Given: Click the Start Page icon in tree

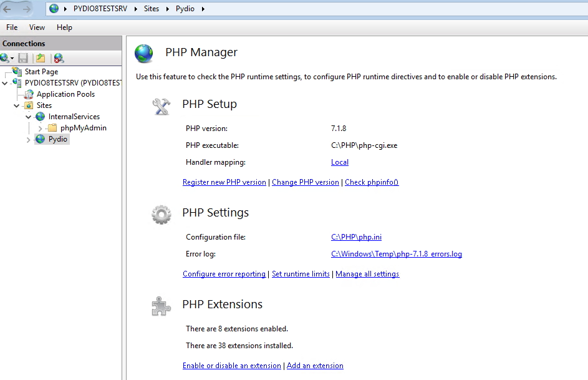Looking at the screenshot, I should [17, 71].
